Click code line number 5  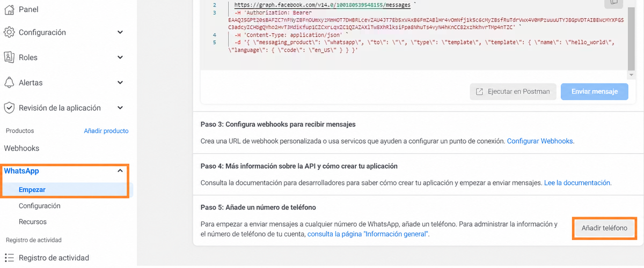pyautogui.click(x=215, y=42)
